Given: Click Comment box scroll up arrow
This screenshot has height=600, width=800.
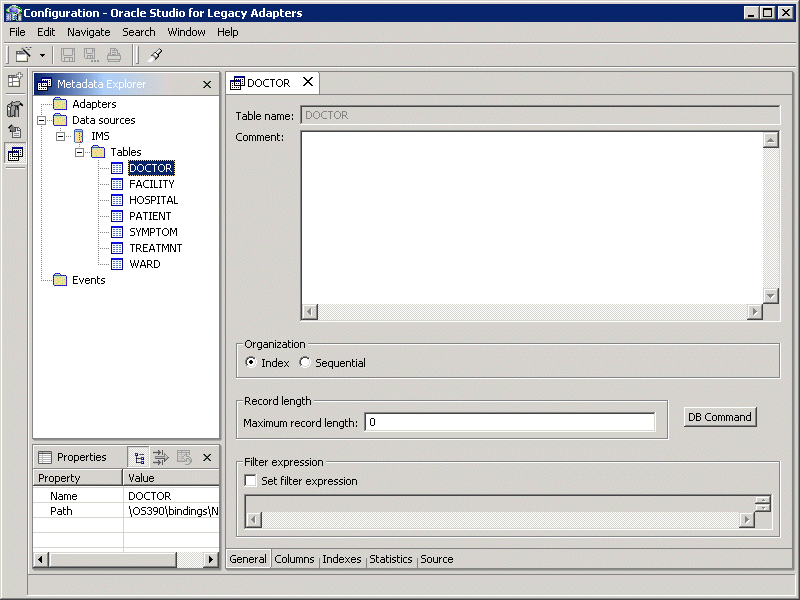Looking at the screenshot, I should point(771,140).
